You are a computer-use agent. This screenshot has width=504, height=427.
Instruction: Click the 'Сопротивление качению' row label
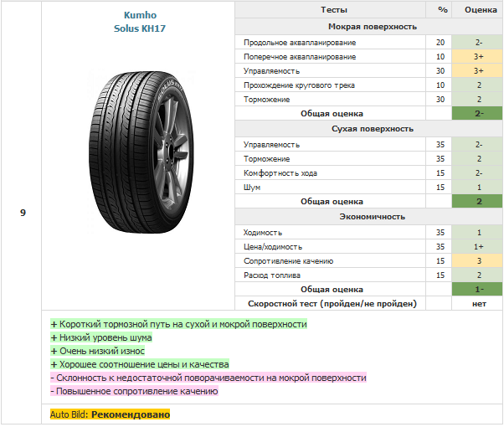[x=288, y=261]
